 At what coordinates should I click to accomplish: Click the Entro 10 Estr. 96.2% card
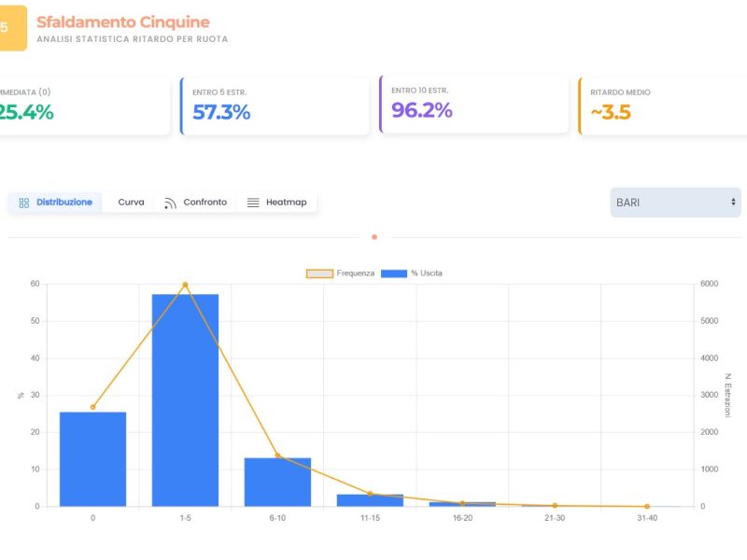(x=474, y=105)
